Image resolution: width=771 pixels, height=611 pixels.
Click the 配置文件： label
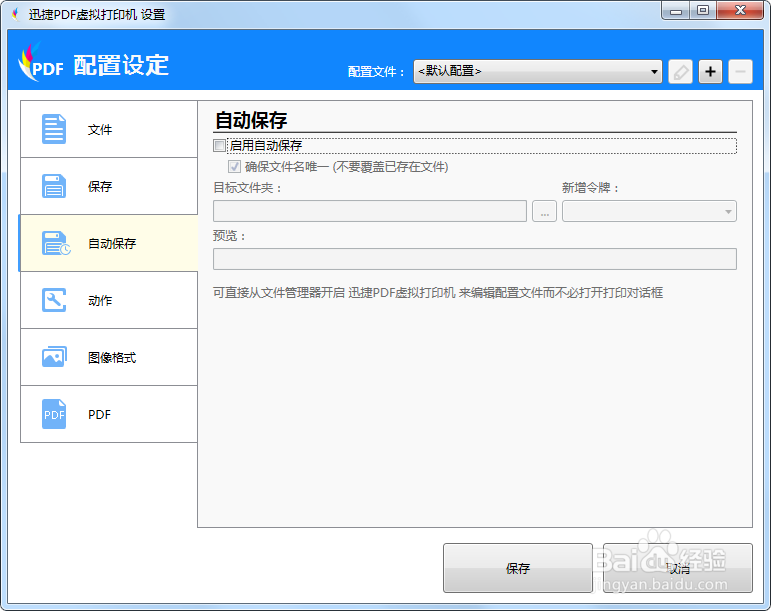coord(377,72)
